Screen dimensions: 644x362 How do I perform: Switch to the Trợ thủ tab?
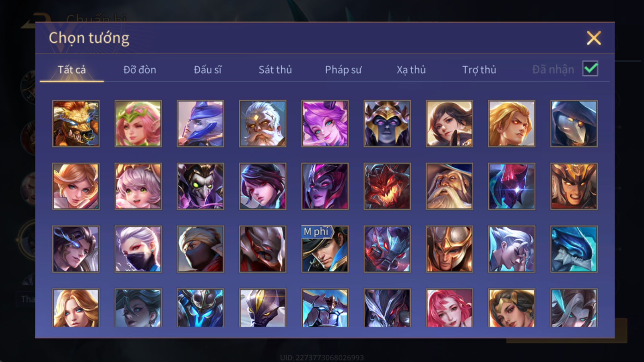(479, 70)
